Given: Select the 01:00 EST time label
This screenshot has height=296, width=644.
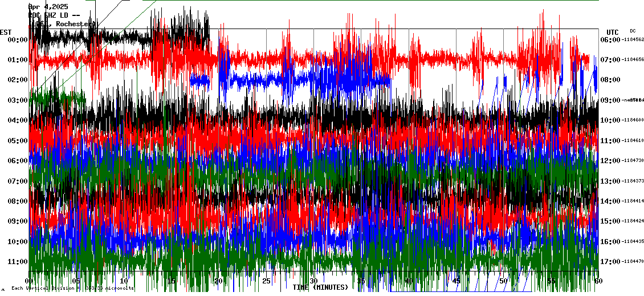Looking at the screenshot, I should [x=18, y=60].
